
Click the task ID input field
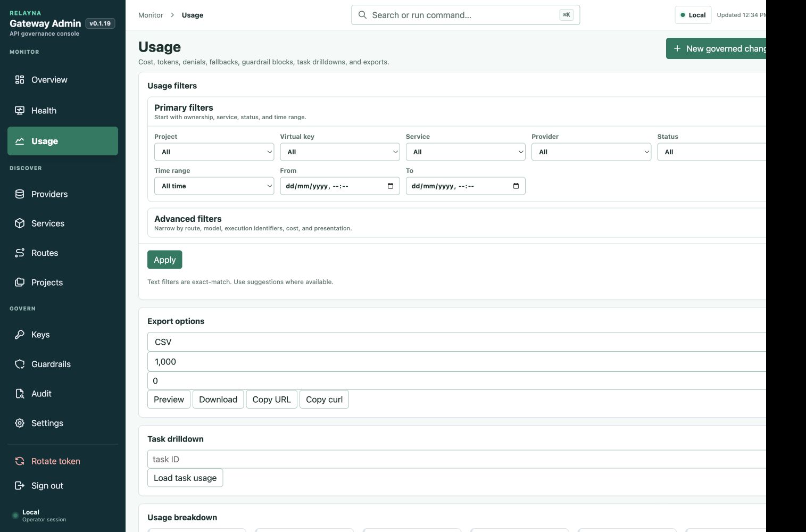pyautogui.click(x=456, y=459)
